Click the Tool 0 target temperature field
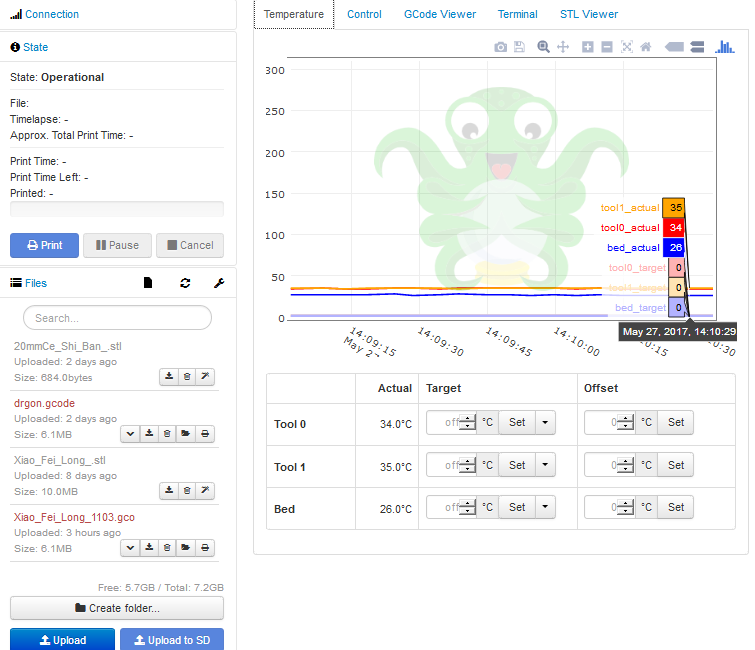This screenshot has width=755, height=650. click(451, 422)
